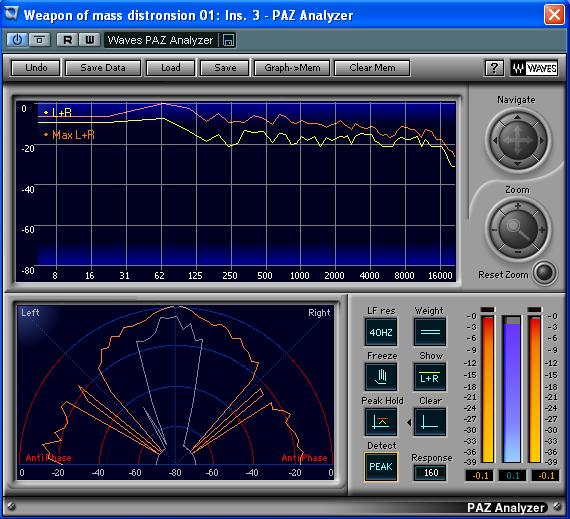Image resolution: width=570 pixels, height=519 pixels.
Task: Click the button right of the power button
Action: coord(39,40)
